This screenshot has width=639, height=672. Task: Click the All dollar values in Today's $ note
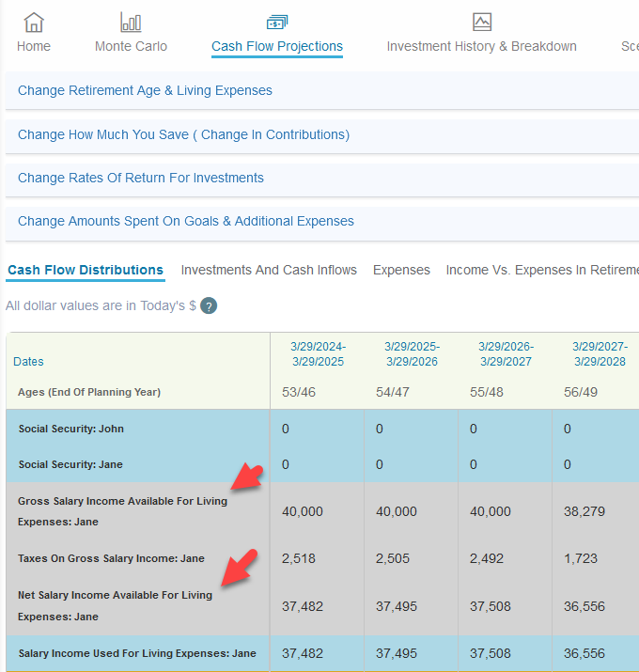pyautogui.click(x=101, y=305)
